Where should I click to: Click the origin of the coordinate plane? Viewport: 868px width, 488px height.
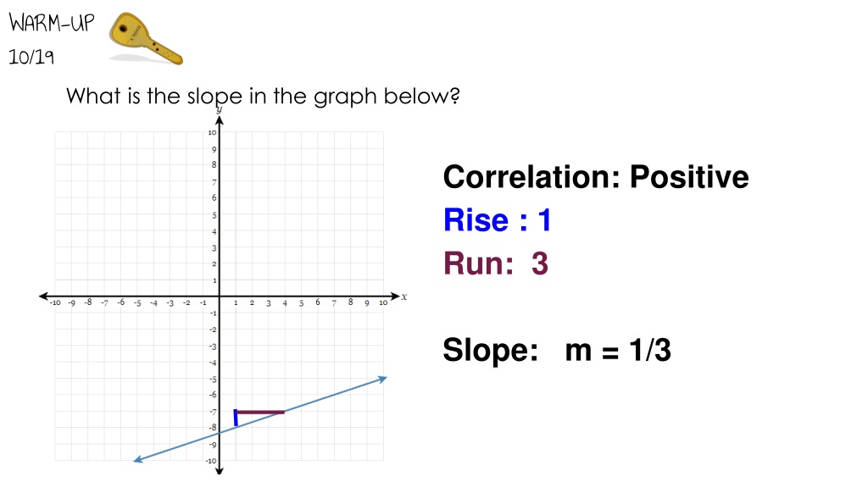[x=220, y=297]
